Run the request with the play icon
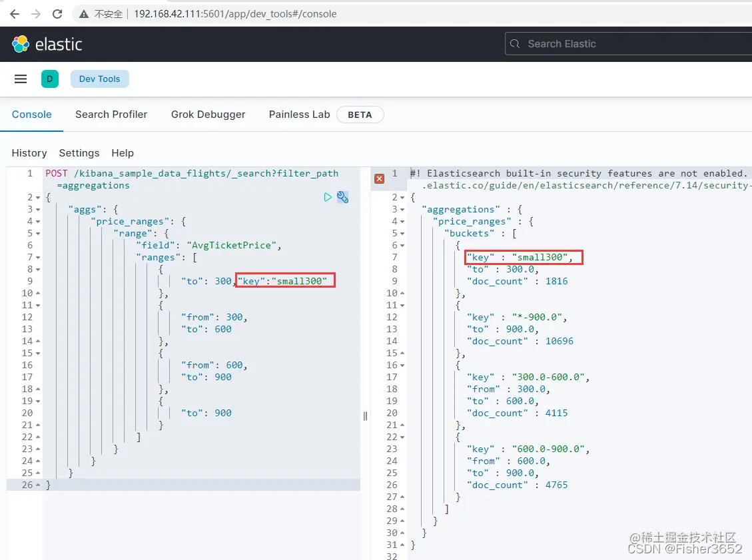 tap(328, 197)
